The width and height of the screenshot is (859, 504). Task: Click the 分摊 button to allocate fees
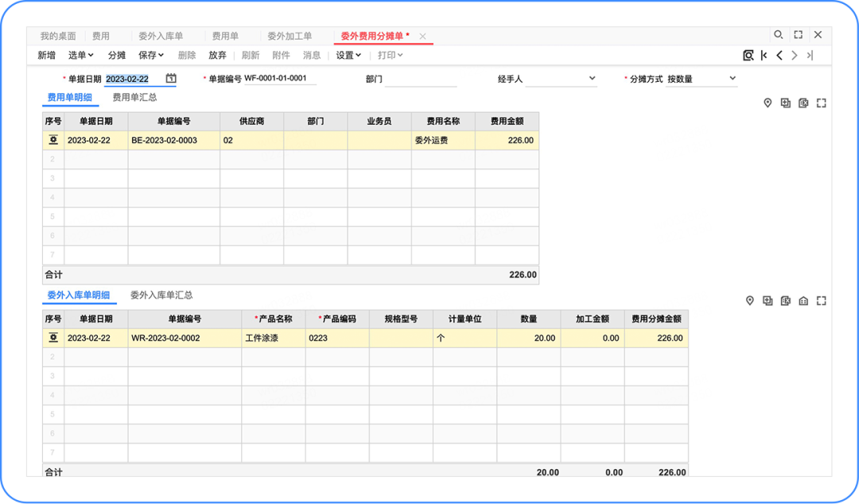click(x=116, y=55)
